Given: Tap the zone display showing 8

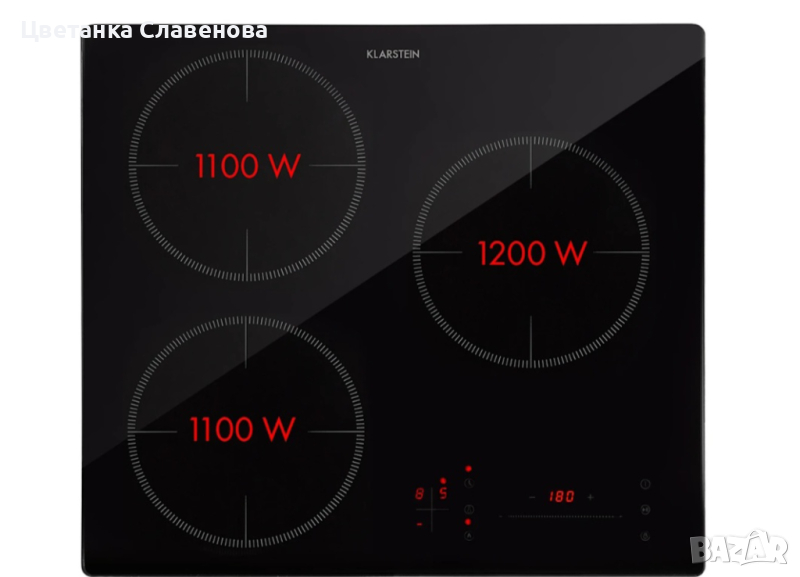Looking at the screenshot, I should (420, 495).
